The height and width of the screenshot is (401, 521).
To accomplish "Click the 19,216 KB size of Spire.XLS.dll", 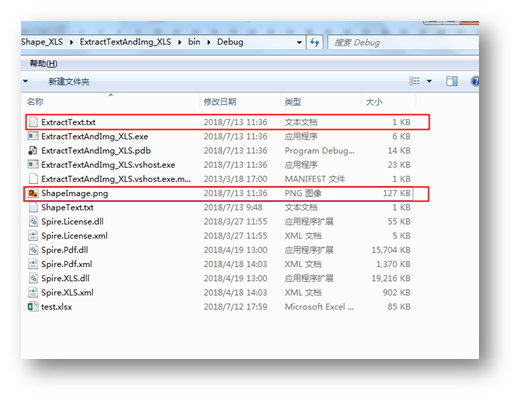I will tap(391, 278).
